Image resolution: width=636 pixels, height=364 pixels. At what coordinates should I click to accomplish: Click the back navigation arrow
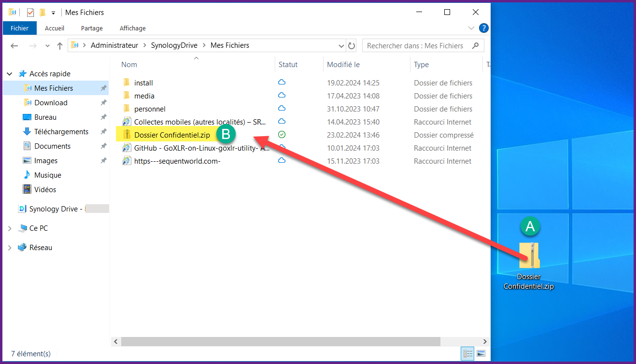click(x=14, y=46)
